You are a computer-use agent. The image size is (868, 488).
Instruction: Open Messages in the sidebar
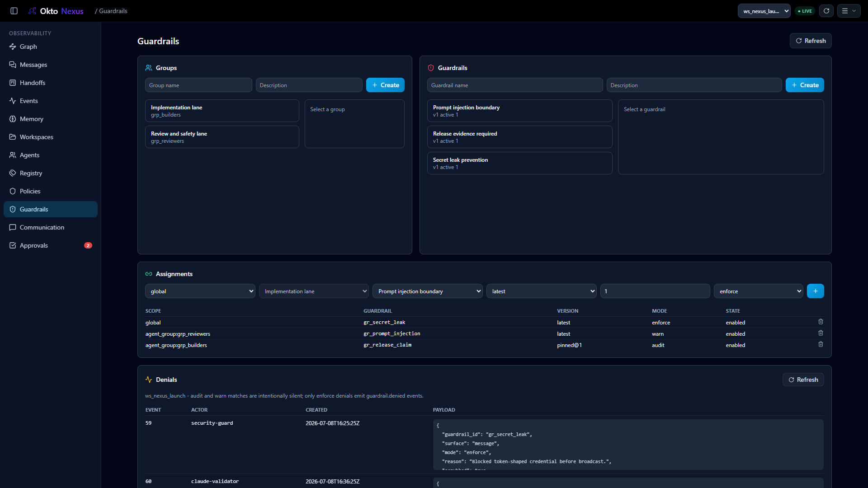[x=51, y=65]
